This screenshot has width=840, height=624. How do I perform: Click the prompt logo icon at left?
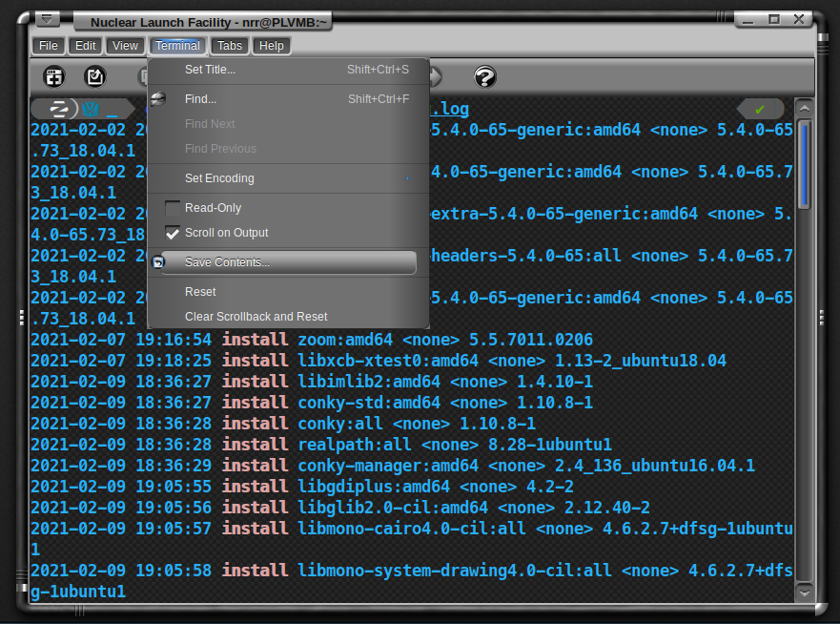pyautogui.click(x=59, y=109)
